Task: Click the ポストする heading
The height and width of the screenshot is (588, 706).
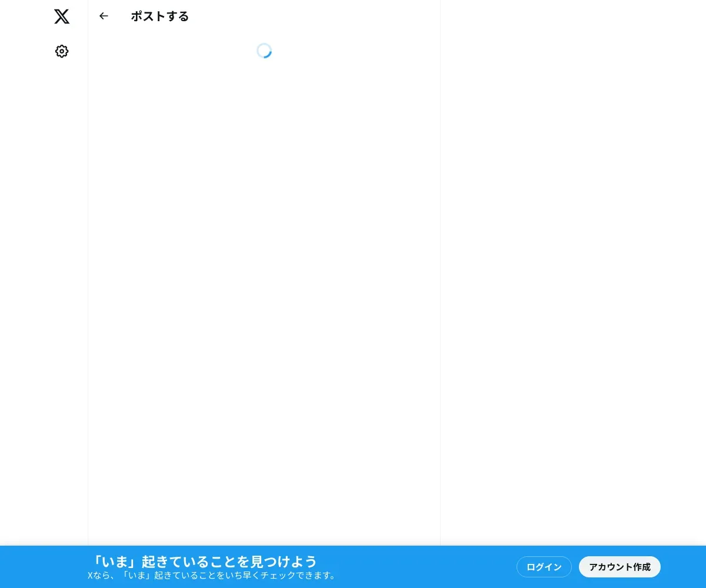Action: click(x=160, y=16)
